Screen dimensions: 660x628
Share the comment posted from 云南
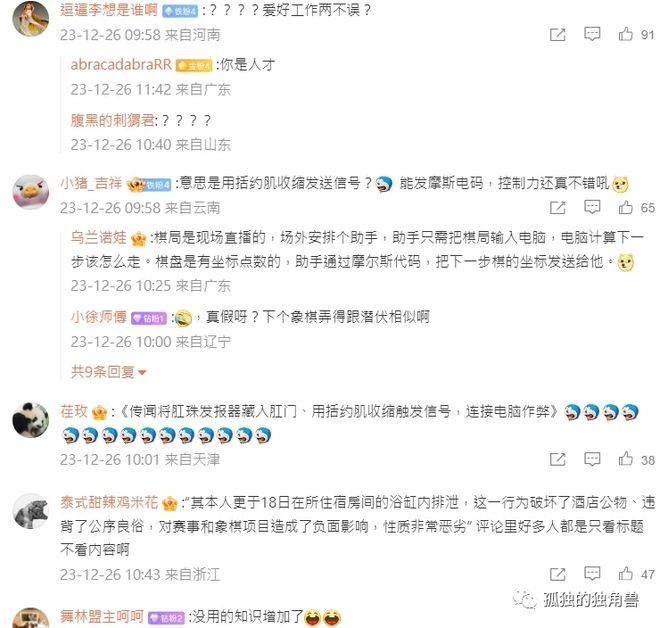[x=558, y=208]
